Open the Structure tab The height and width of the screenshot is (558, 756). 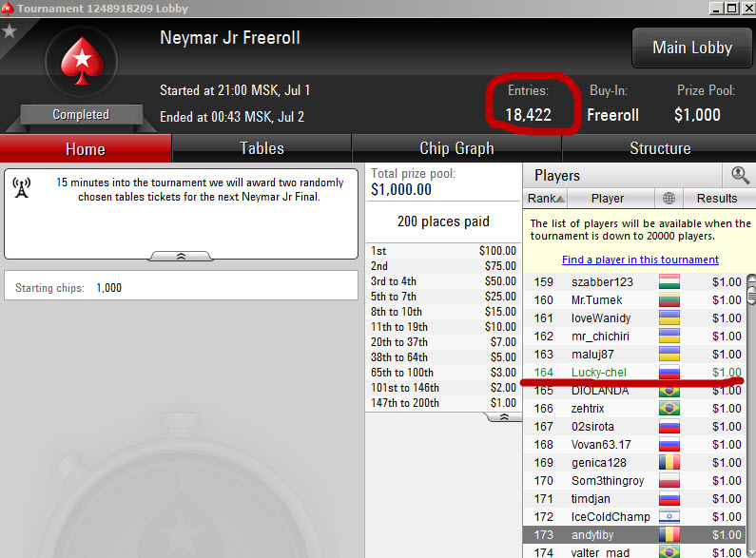point(660,148)
